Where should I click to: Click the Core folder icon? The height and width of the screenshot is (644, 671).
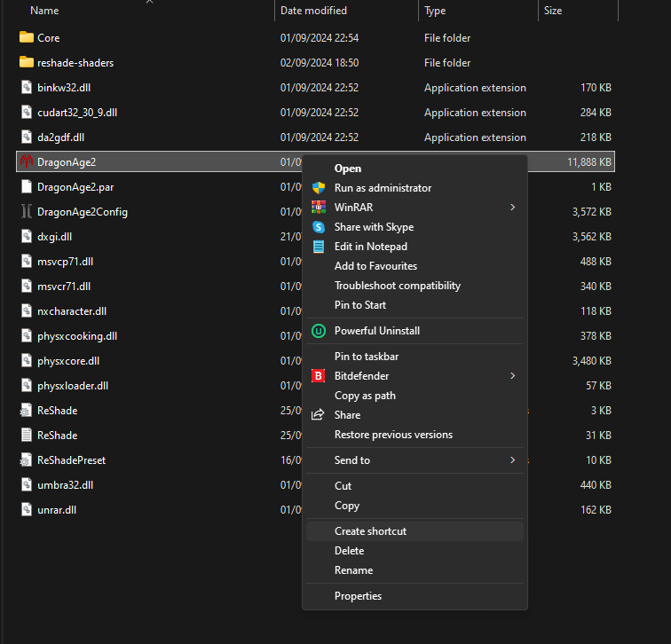pyautogui.click(x=26, y=38)
